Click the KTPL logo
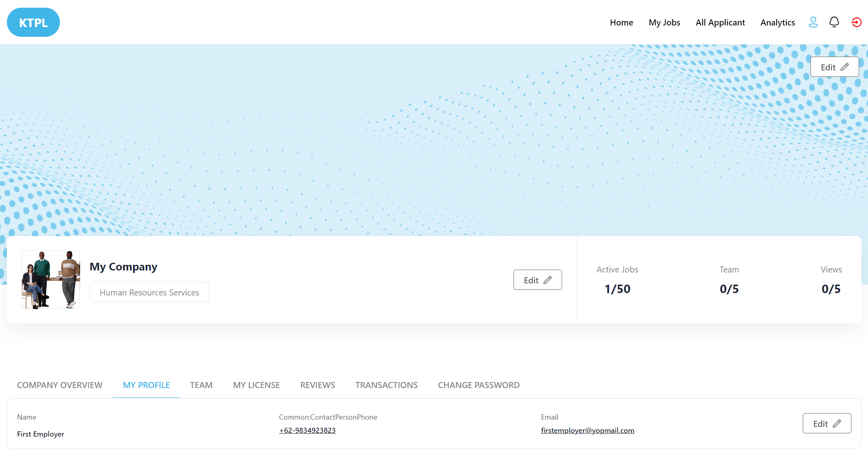Screen dimensions: 868x456 pos(33,22)
